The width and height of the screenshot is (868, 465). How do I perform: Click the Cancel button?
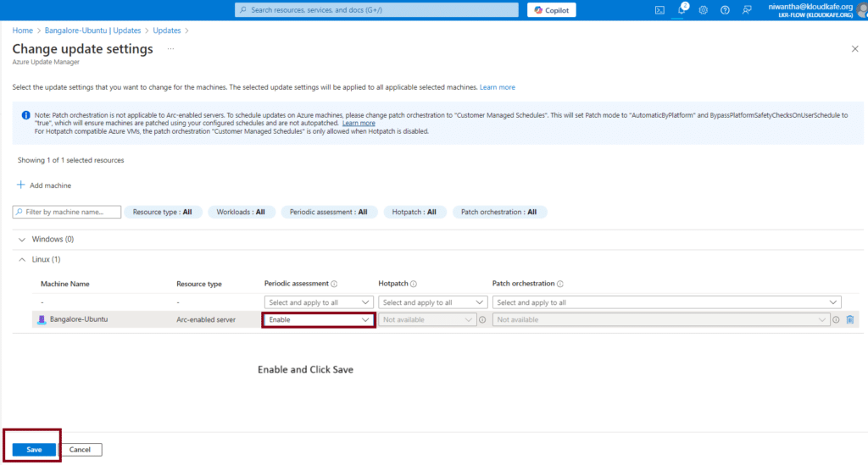coord(81,450)
